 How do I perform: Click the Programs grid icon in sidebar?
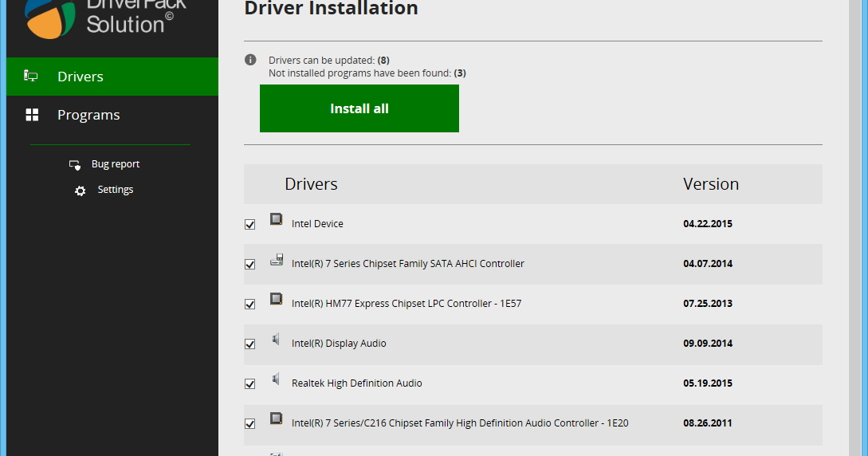point(32,115)
